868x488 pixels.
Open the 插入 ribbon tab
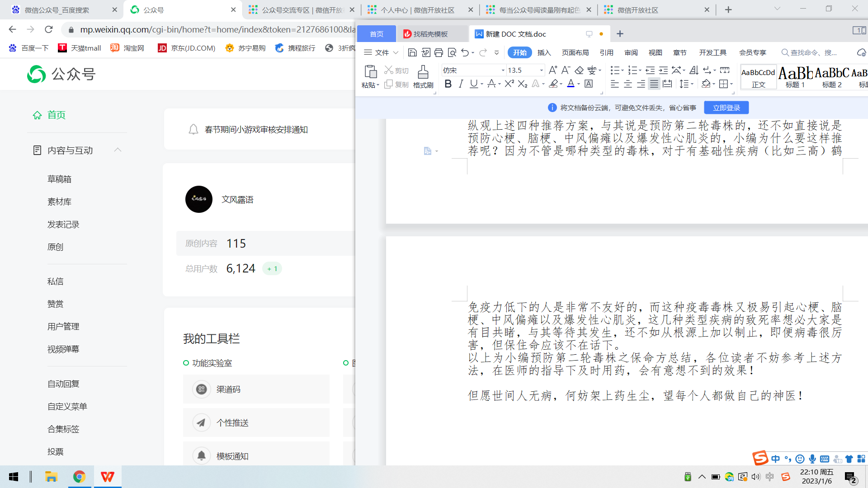pos(544,53)
